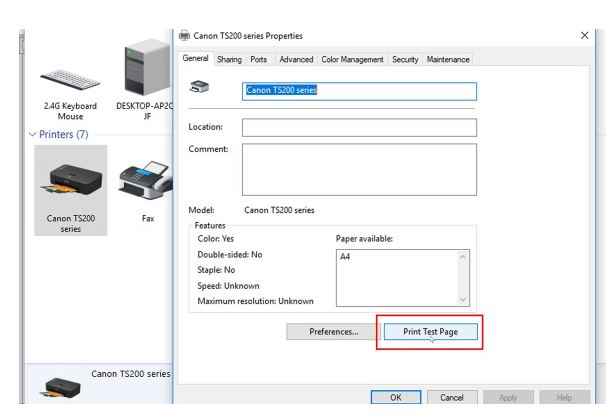Select A4 in the Paper available list
Screen dimensions: 606x414
345,257
